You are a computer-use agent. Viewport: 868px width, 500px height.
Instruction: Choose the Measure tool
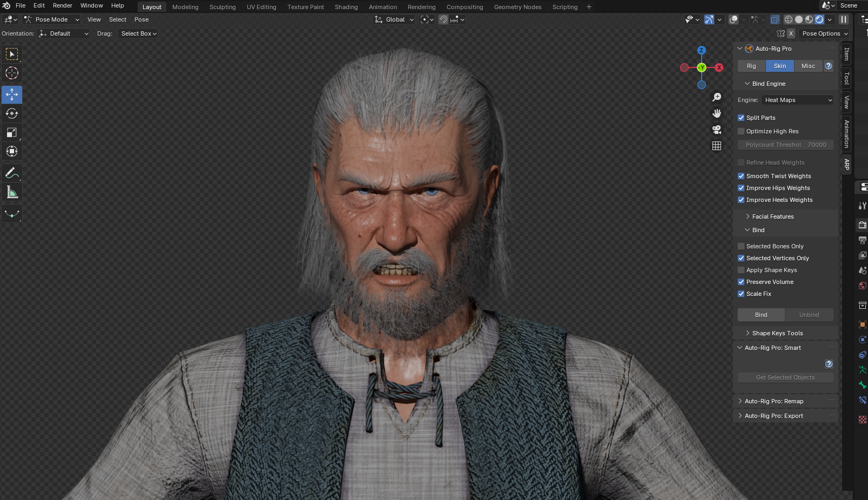coord(12,192)
